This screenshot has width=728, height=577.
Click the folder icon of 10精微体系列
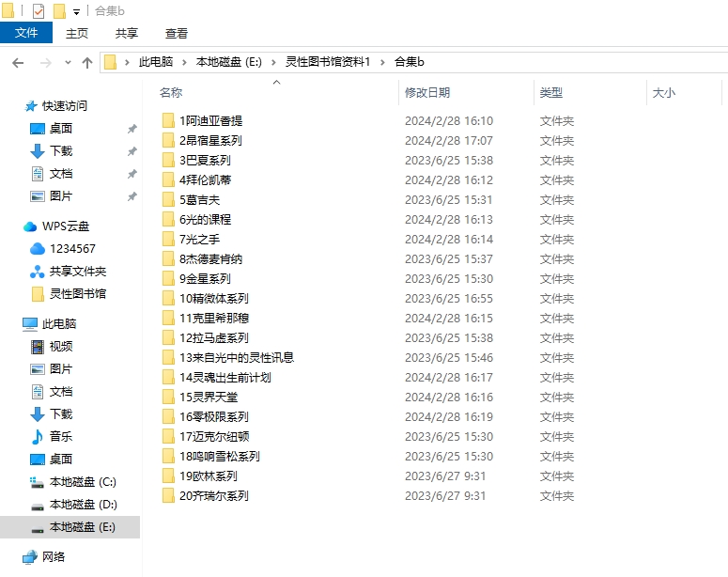click(x=168, y=298)
